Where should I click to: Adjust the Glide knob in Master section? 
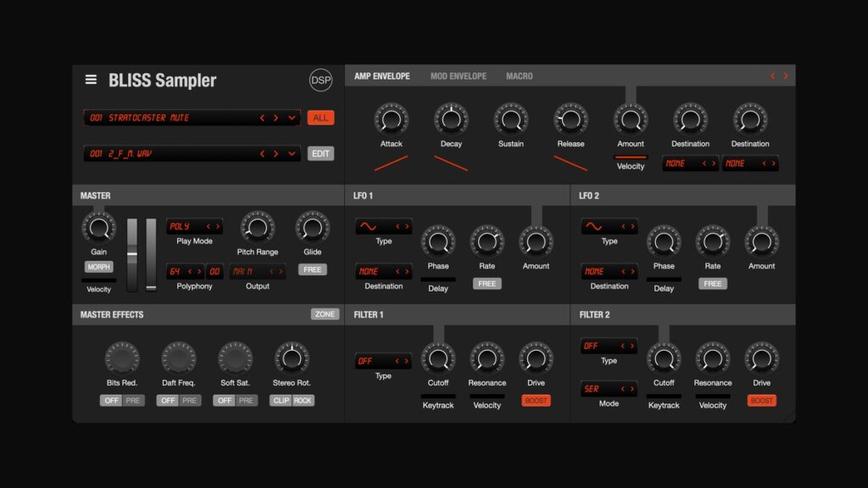point(312,227)
